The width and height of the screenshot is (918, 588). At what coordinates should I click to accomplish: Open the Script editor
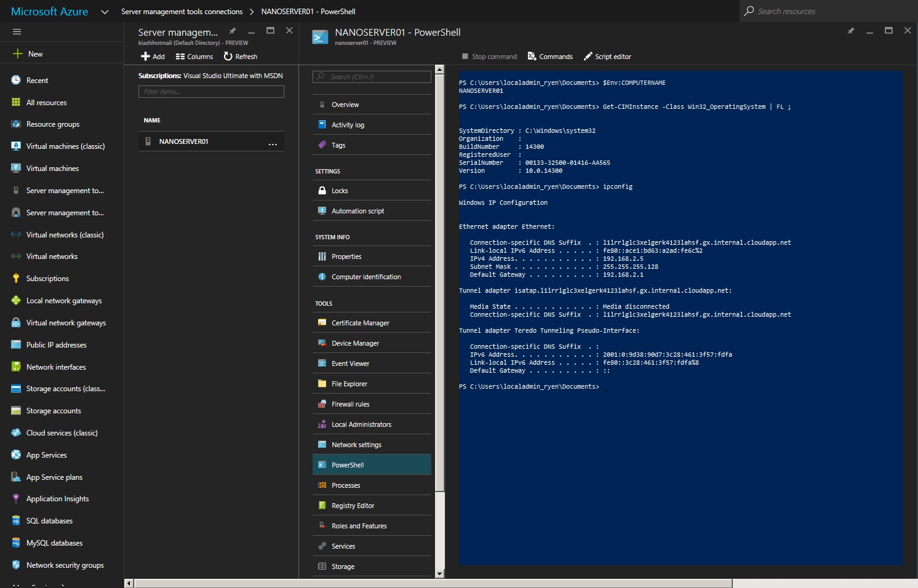607,57
